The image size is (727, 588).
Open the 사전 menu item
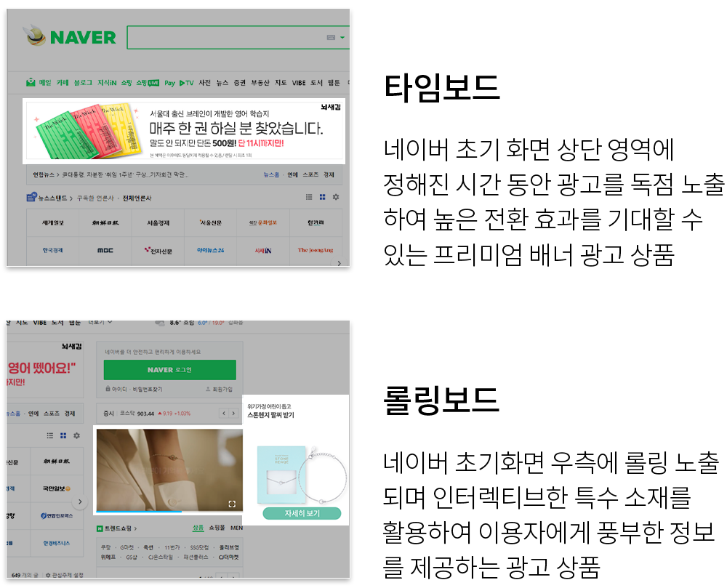click(x=204, y=82)
